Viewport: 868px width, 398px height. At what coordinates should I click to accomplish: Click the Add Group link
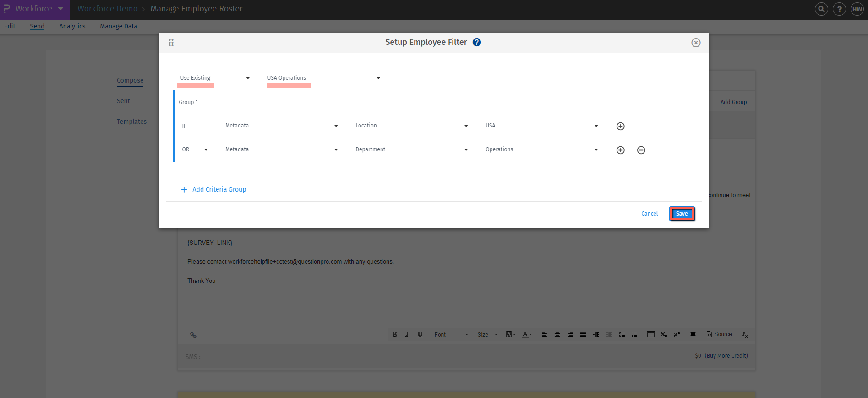pyautogui.click(x=734, y=102)
